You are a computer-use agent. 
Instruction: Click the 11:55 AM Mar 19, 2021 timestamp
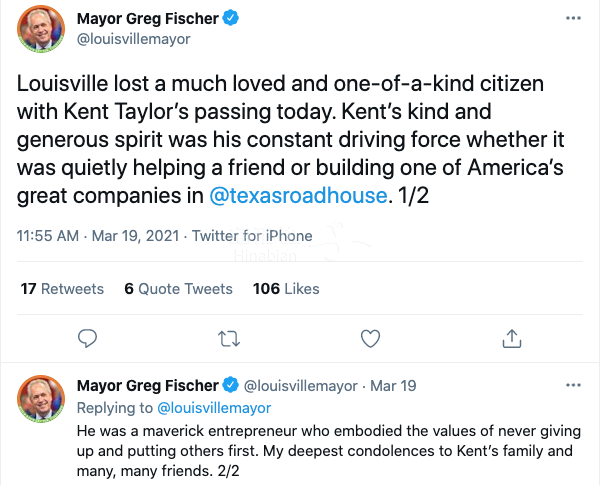coord(99,236)
